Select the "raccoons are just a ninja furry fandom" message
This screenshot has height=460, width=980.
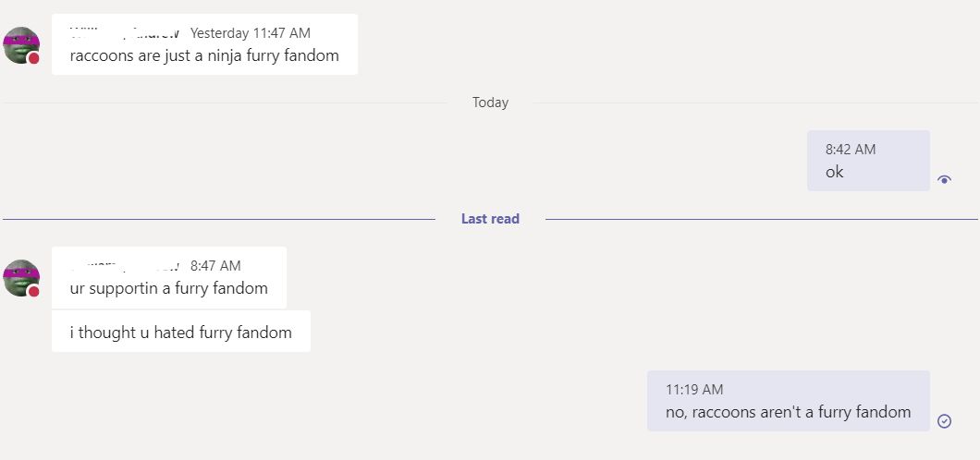point(204,55)
